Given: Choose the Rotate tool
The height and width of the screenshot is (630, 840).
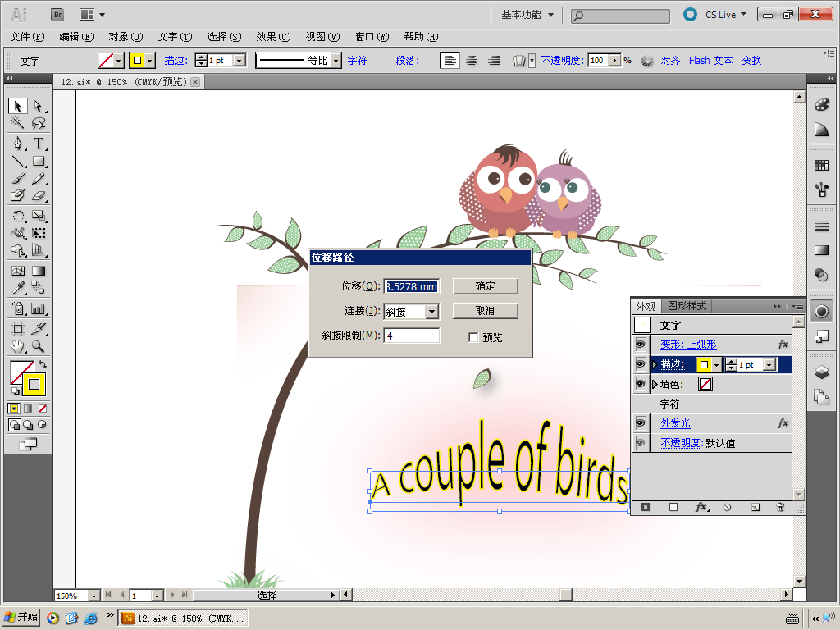Looking at the screenshot, I should pyautogui.click(x=18, y=216).
